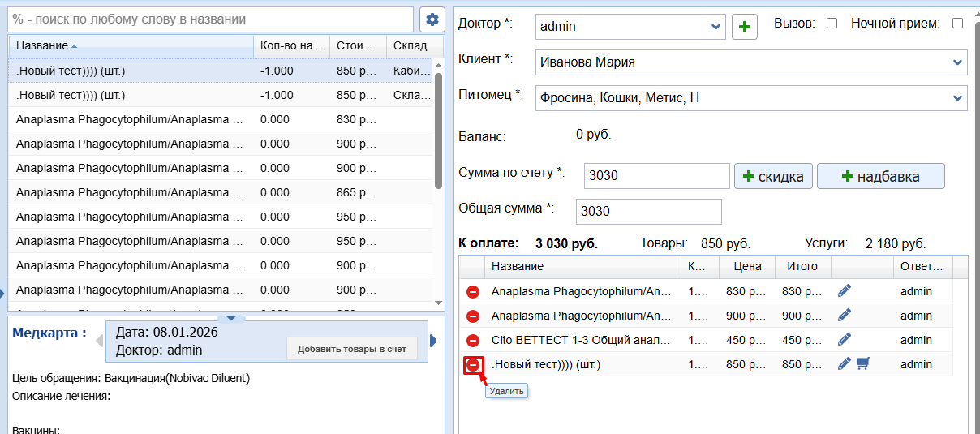Enable the Вызов checkbox
Image resolution: width=980 pixels, height=434 pixels.
pyautogui.click(x=832, y=24)
